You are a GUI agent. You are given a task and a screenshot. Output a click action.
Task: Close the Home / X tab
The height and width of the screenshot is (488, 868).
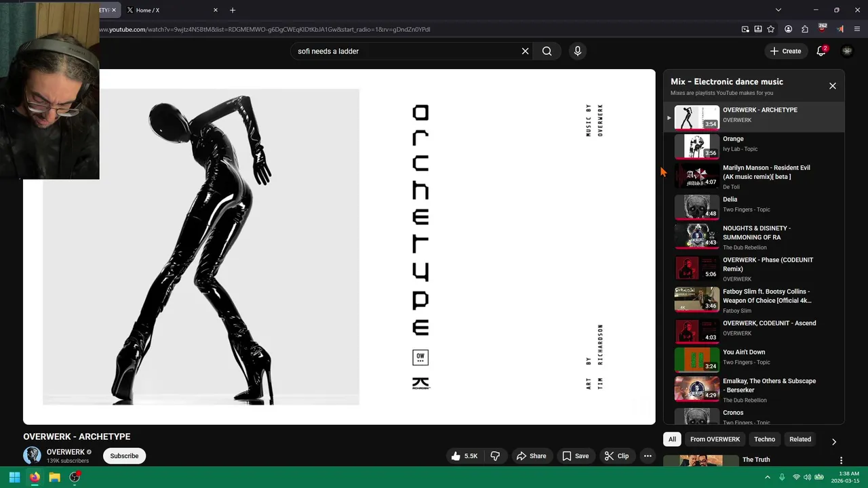(216, 10)
